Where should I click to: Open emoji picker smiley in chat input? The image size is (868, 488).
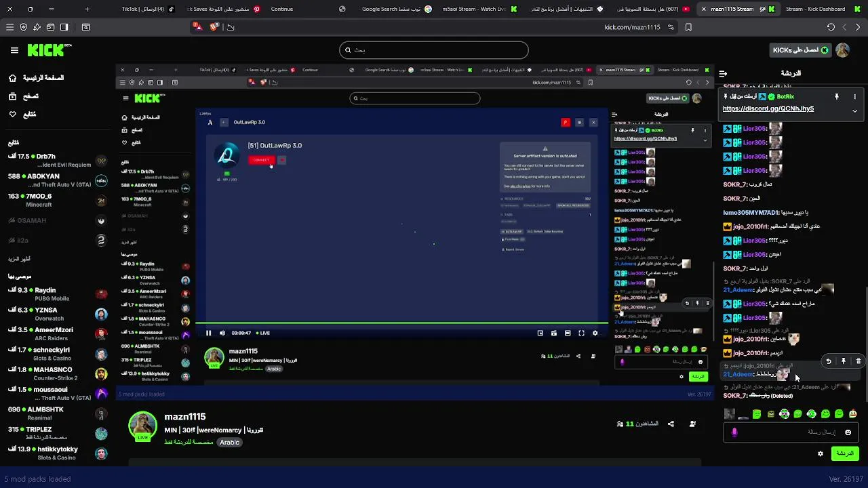pyautogui.click(x=848, y=432)
